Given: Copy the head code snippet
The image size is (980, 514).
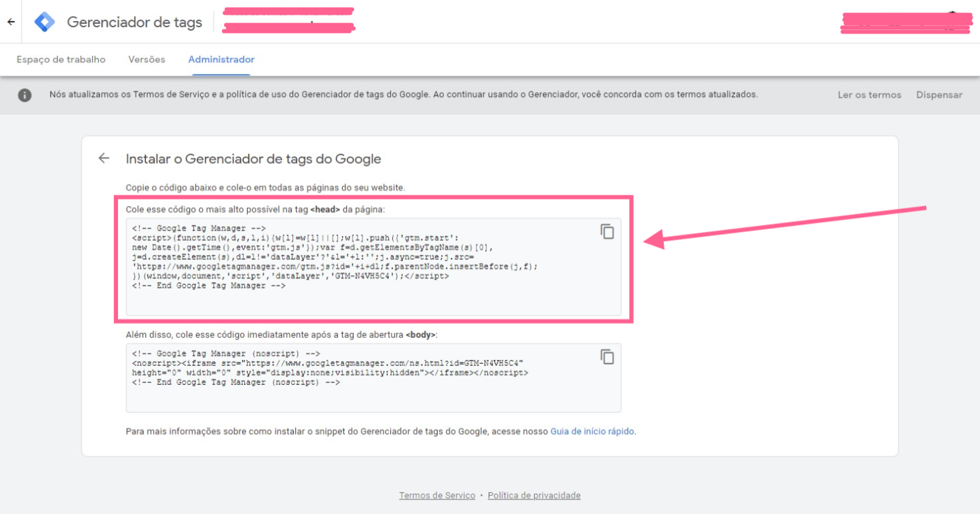Looking at the screenshot, I should coord(607,231).
